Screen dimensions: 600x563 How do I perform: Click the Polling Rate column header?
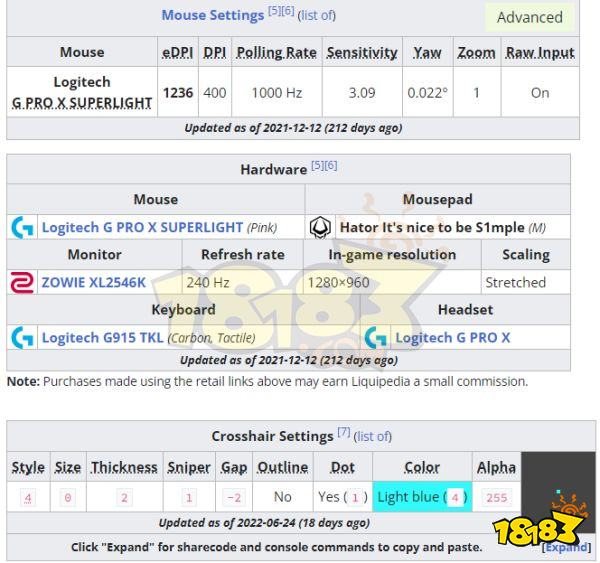click(276, 53)
